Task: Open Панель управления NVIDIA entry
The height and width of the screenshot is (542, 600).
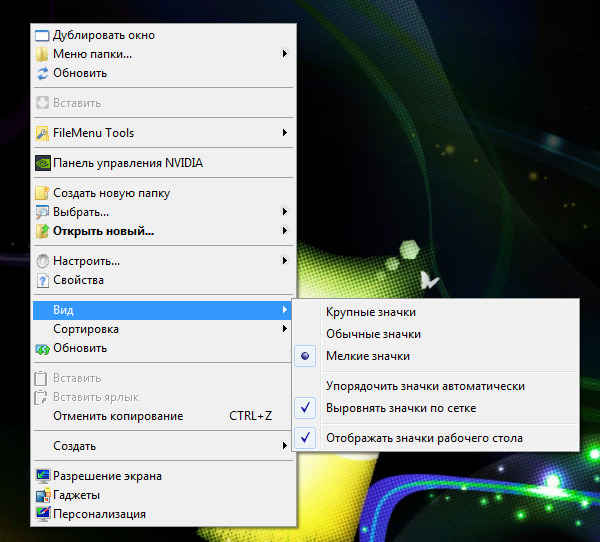Action: click(163, 163)
